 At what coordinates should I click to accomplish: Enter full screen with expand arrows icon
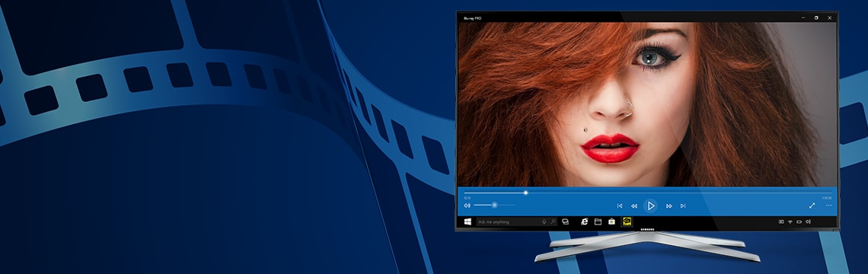[812, 205]
